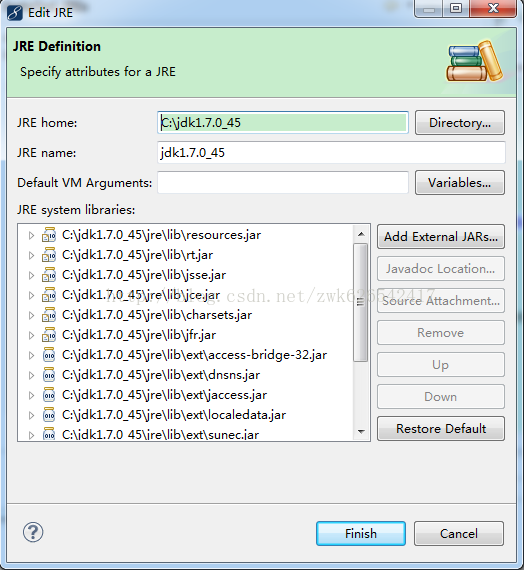Click the Javadoc Location button
The image size is (524, 570).
click(x=441, y=269)
